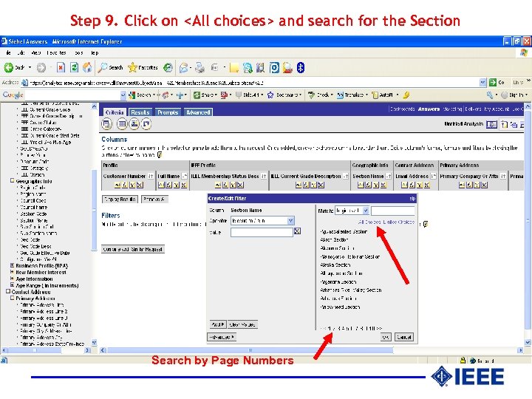Click the fourth round icon under Criteria tabs
Viewport: 532px width, 399px height.
(146, 124)
